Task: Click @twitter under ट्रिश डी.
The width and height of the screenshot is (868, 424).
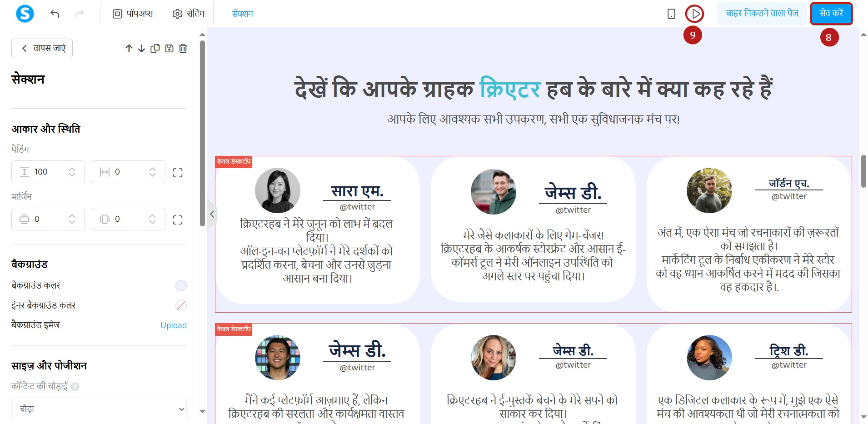Action: [x=789, y=365]
